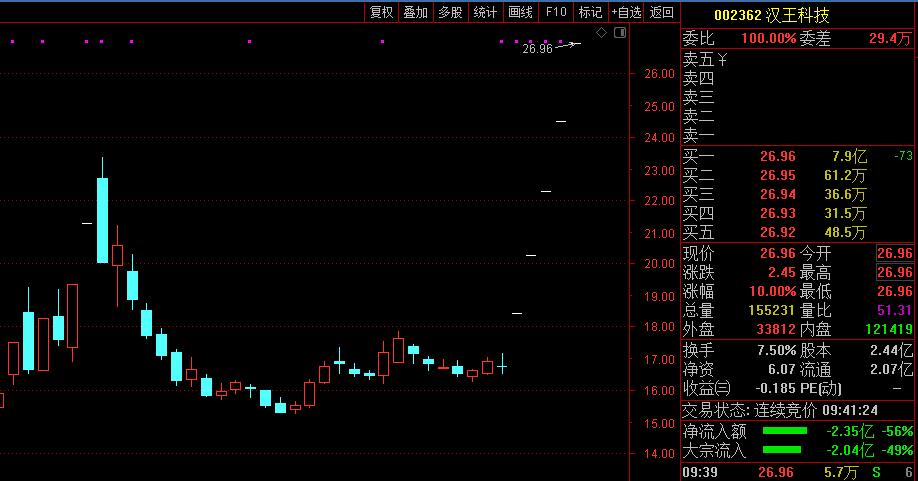Click the 委比 100.00% value
The width and height of the screenshot is (918, 481).
click(769, 39)
